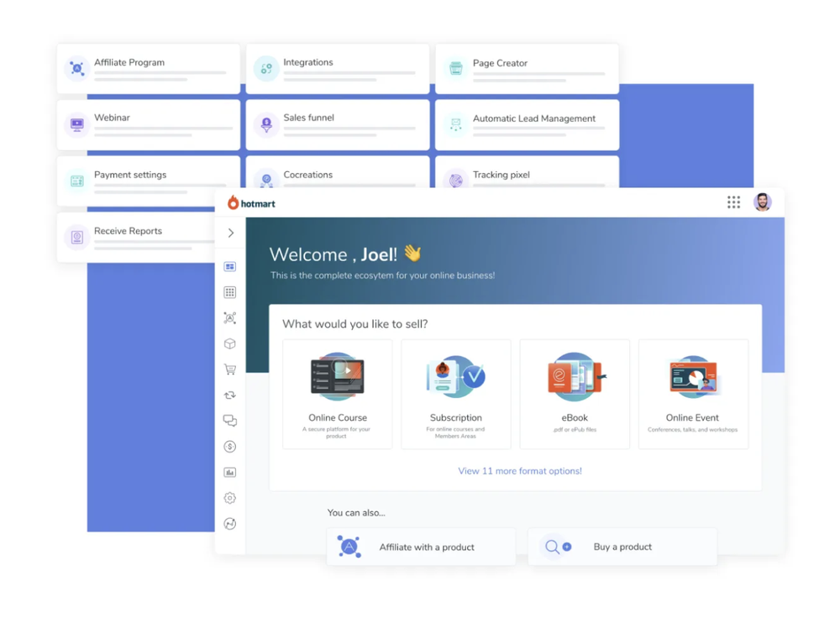Click the sidebar grid tools icon
The image size is (840, 618).
pyautogui.click(x=230, y=292)
